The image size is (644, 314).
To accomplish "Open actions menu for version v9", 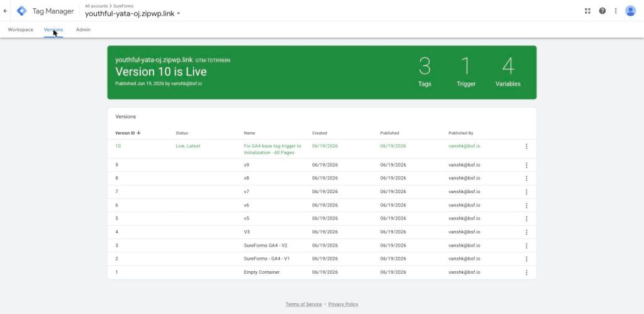I will 526,165.
